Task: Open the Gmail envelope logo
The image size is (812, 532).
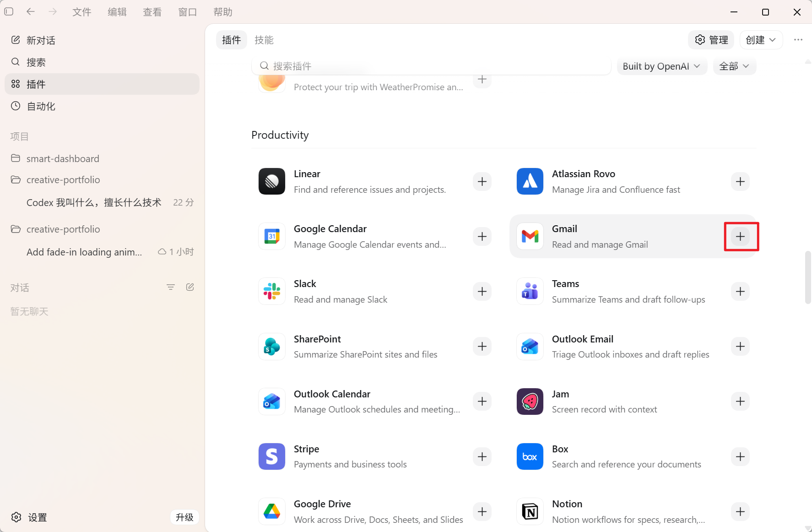Action: [x=530, y=237]
